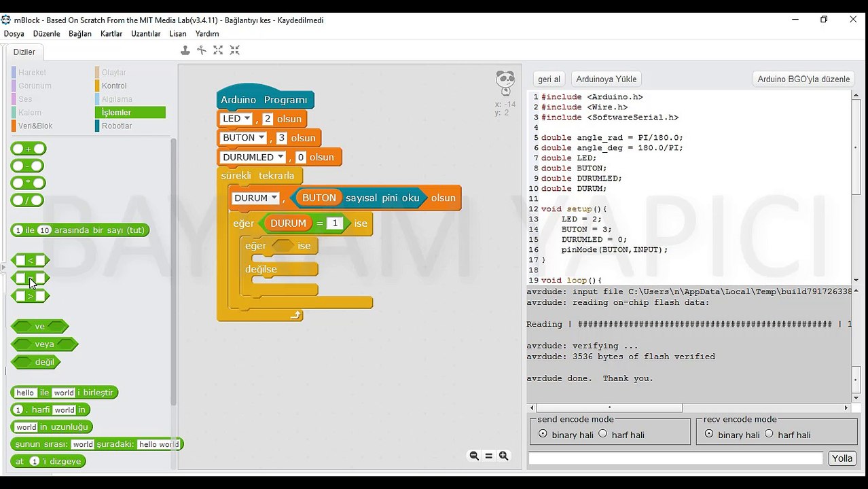868x489 pixels.
Task: Pick the division operator block
Action: (27, 200)
